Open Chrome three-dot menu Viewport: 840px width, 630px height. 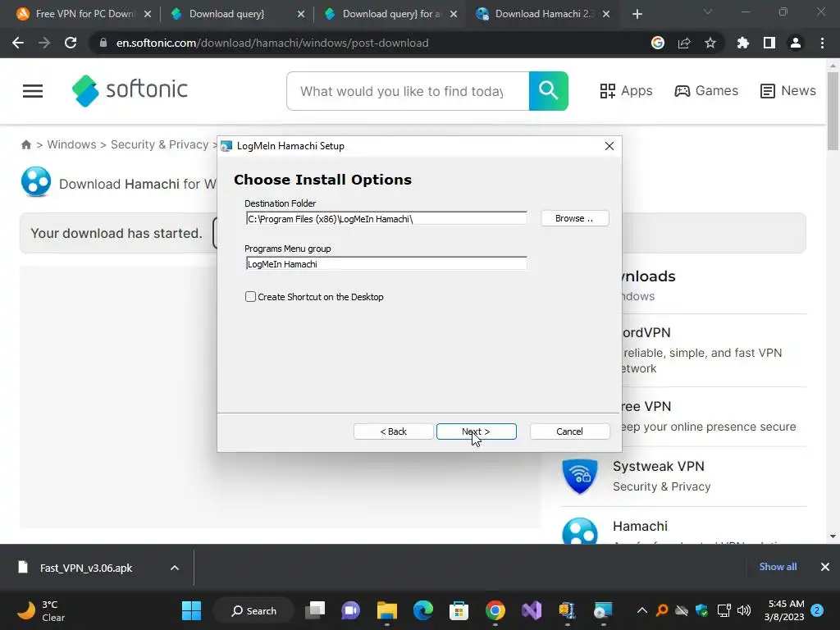[x=822, y=43]
